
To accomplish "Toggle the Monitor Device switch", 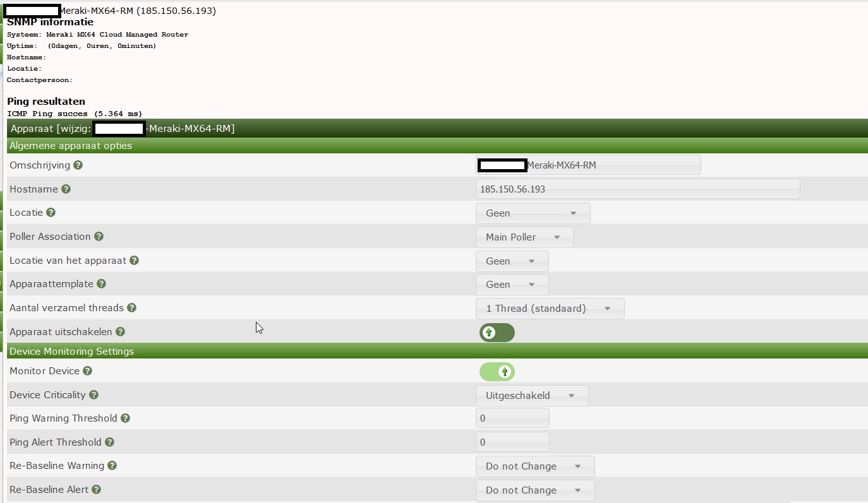I will pos(497,372).
